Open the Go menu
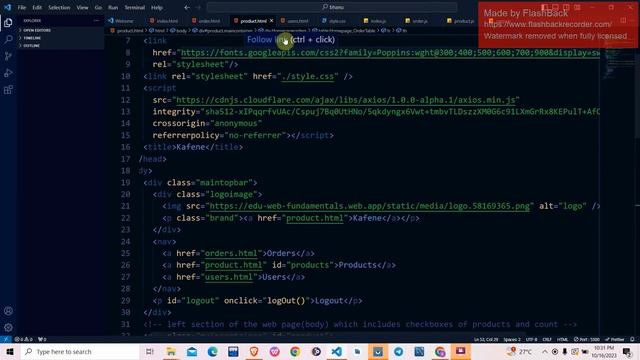Screen dimensions: 640x360 click(x=98, y=7)
